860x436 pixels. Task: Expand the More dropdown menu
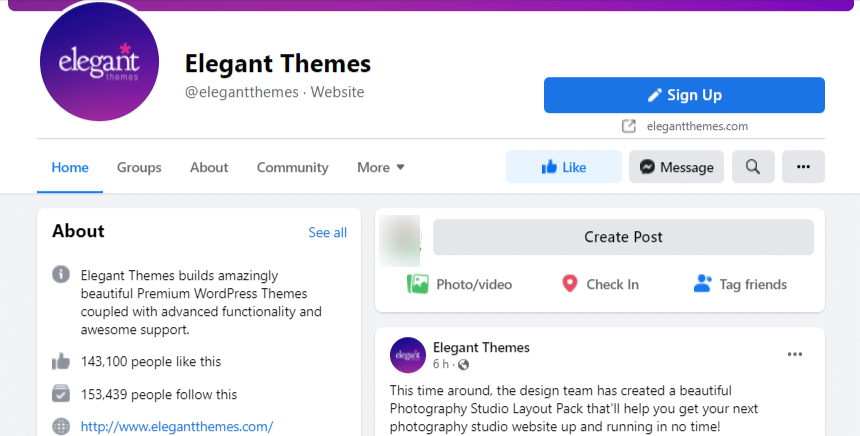click(x=381, y=167)
